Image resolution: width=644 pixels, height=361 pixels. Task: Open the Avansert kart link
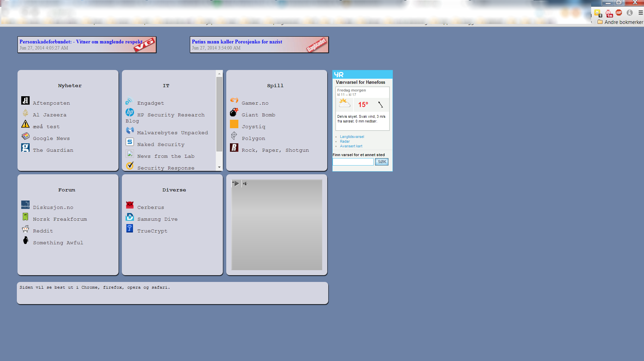(351, 146)
